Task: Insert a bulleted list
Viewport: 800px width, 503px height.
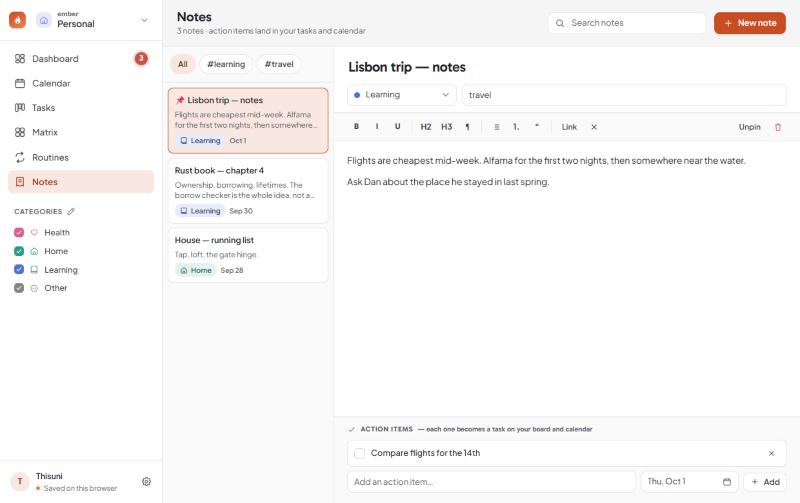Action: coord(496,127)
